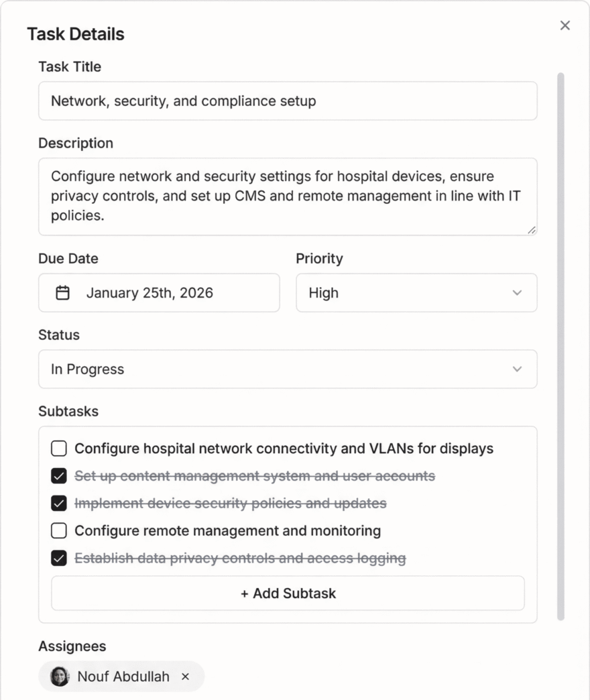This screenshot has height=700, width=590.
Task: Click the Priority chevron arrow
Action: [x=516, y=292]
